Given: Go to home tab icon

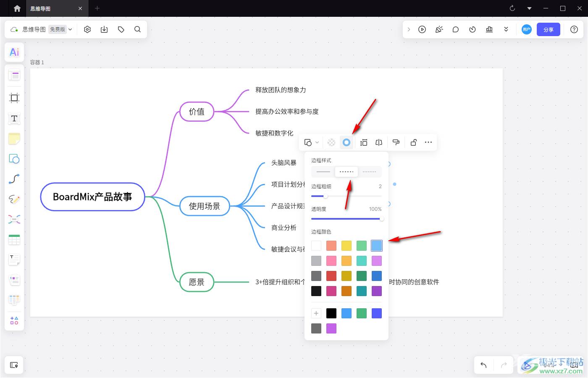Looking at the screenshot, I should (17, 8).
